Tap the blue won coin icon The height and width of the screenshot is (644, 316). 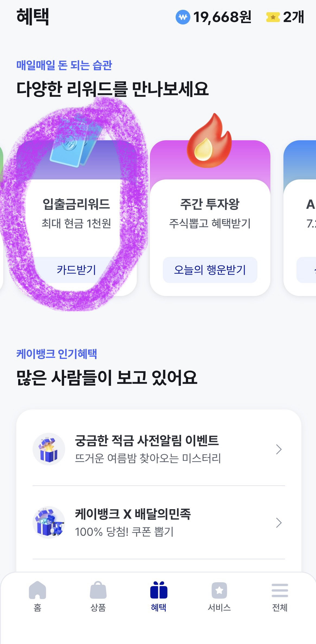[x=183, y=17]
